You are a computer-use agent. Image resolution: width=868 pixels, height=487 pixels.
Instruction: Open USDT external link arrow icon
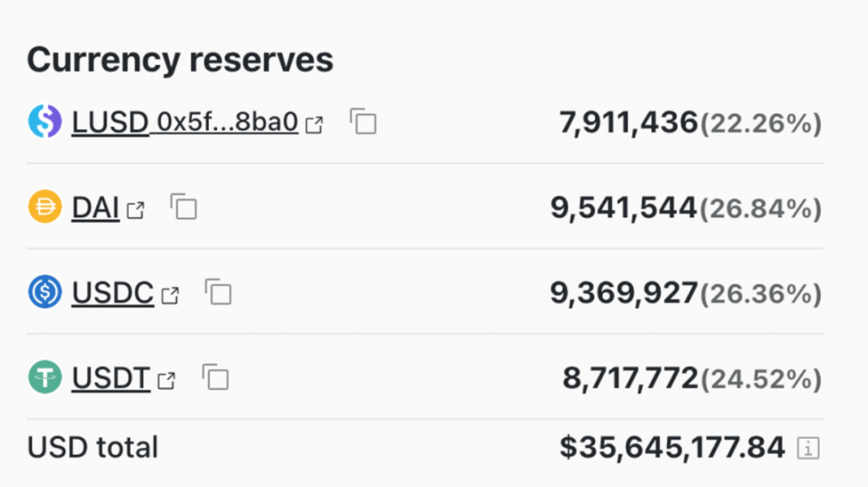166,382
